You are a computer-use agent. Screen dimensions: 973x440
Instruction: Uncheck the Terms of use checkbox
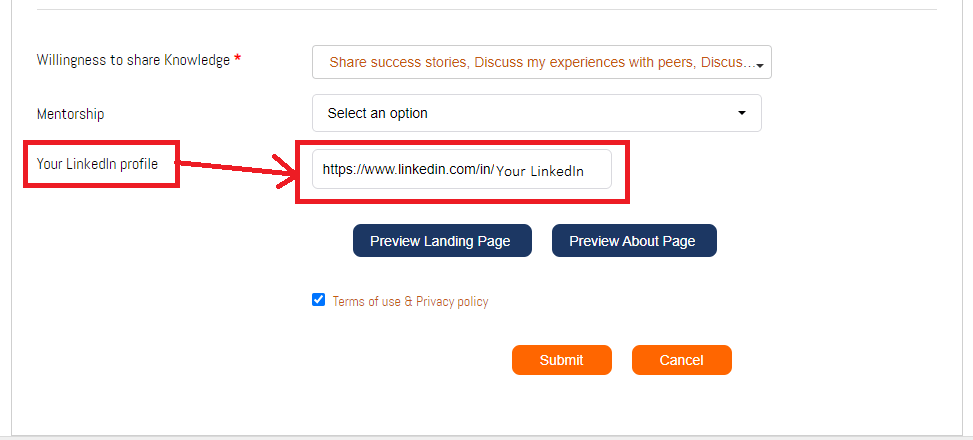point(319,299)
